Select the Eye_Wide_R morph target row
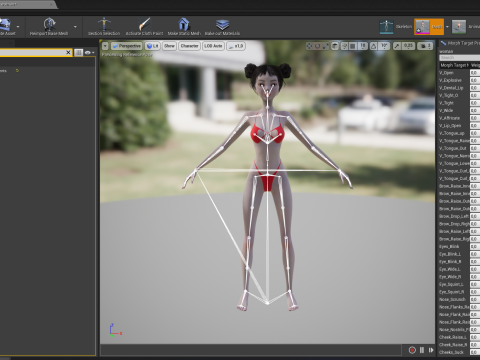Viewport: 480px width, 360px height. (459, 277)
